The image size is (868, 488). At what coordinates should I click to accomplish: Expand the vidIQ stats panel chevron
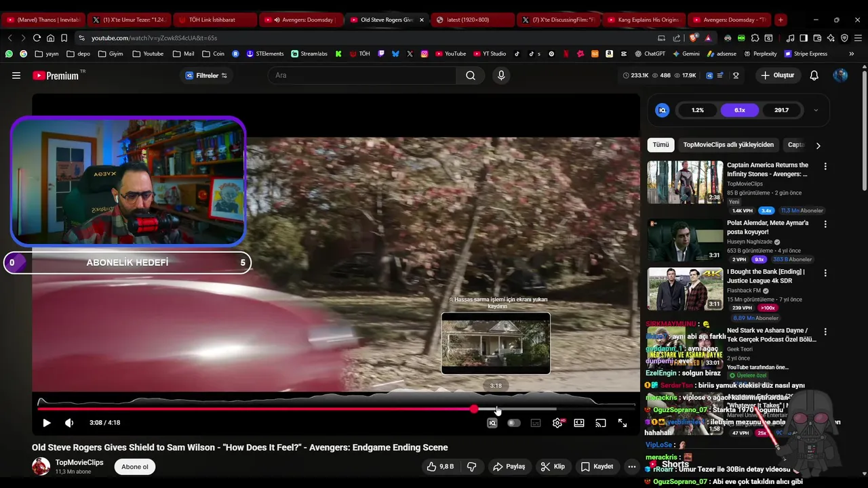tap(816, 110)
